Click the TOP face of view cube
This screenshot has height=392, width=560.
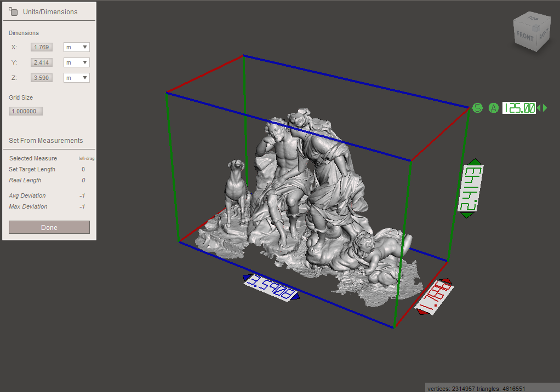pos(533,18)
